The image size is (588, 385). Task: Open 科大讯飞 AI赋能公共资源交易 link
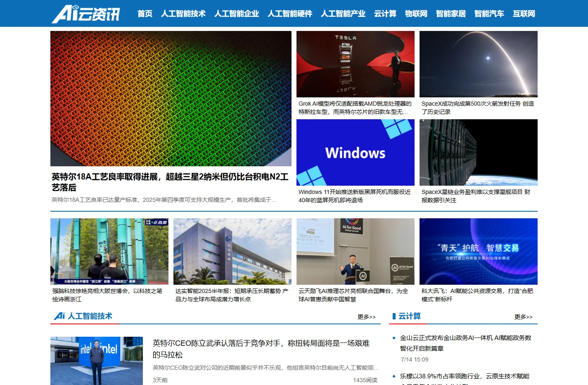(477, 295)
